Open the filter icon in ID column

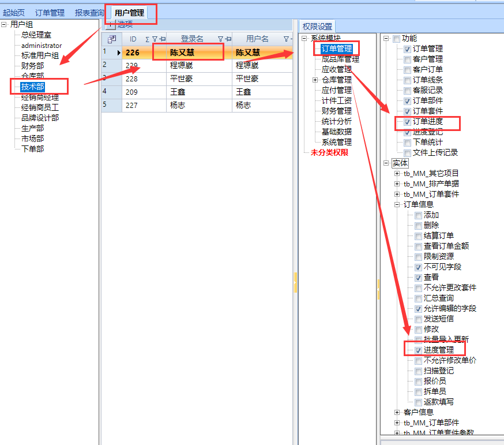[154, 39]
